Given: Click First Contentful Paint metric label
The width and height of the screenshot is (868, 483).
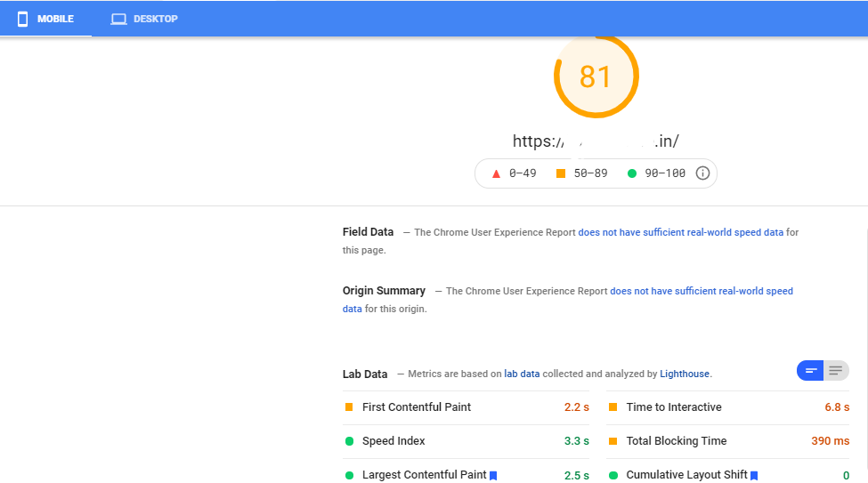Looking at the screenshot, I should [417, 407].
